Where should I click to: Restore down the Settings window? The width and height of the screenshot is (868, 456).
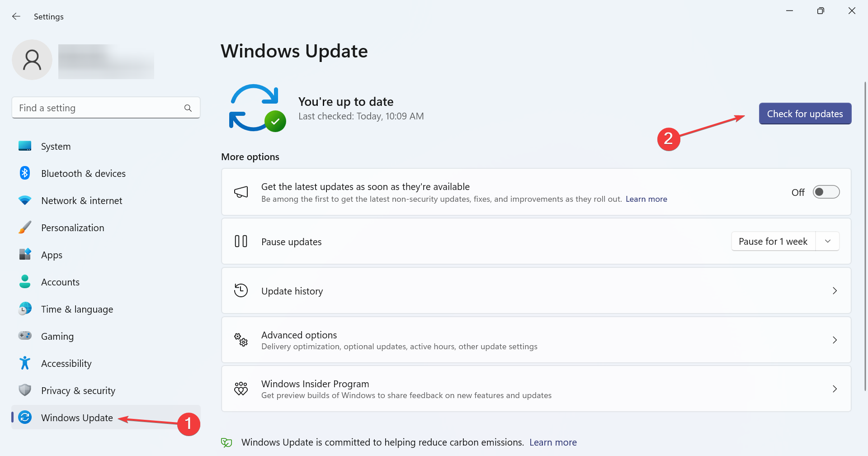[821, 10]
